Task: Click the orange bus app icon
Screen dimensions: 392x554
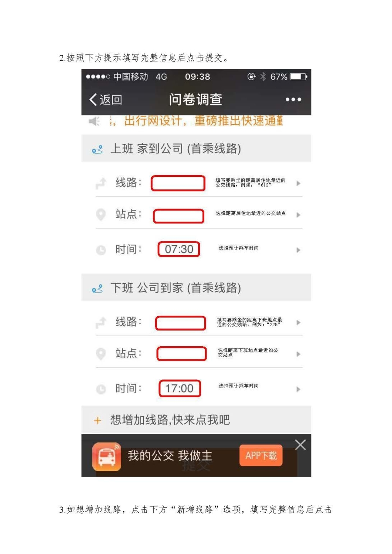Action: [x=107, y=456]
